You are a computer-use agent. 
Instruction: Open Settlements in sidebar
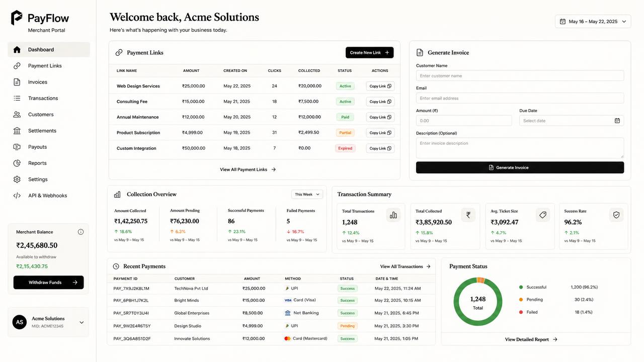49,131
